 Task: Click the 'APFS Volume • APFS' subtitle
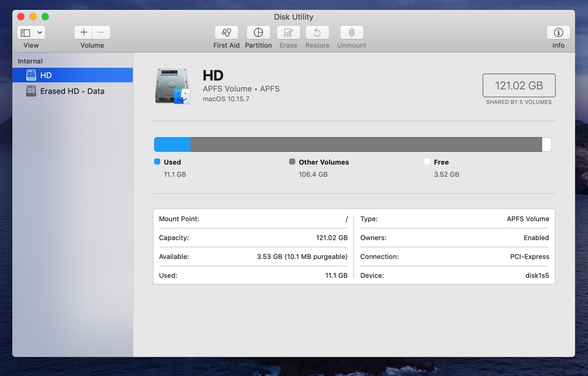tap(241, 89)
